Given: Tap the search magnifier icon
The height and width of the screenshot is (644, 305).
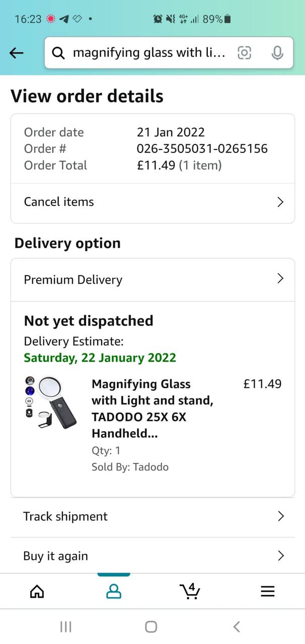Looking at the screenshot, I should pos(58,53).
